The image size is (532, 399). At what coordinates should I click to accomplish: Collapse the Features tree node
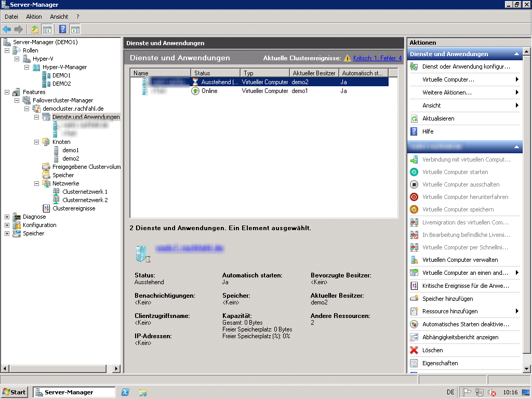coord(7,92)
